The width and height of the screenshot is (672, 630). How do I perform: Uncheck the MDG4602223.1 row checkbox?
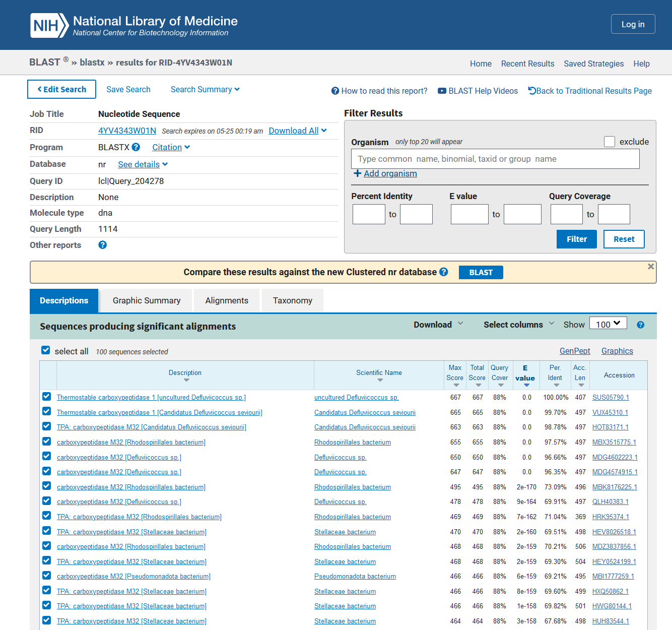47,456
